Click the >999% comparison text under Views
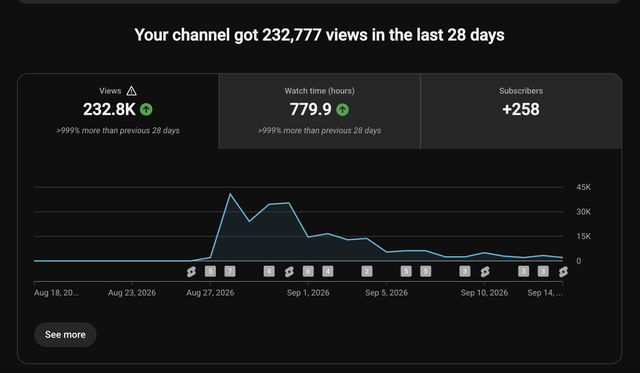This screenshot has width=640, height=373. point(118,131)
